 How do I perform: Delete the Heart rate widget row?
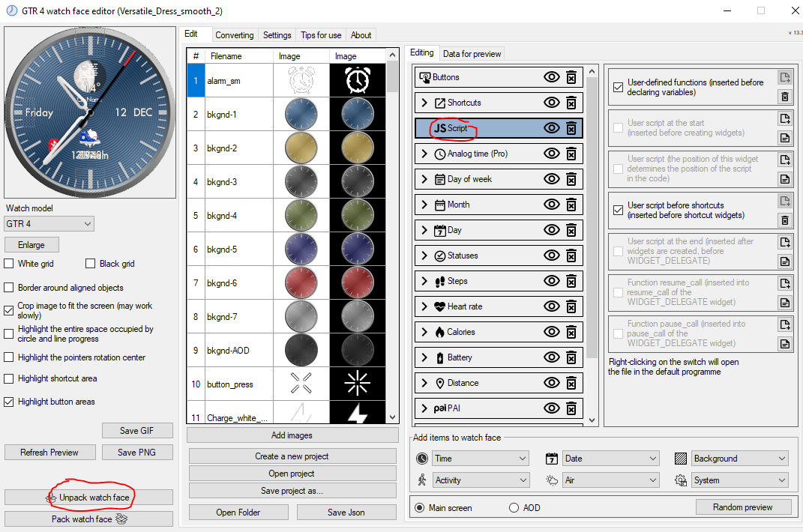tap(571, 306)
